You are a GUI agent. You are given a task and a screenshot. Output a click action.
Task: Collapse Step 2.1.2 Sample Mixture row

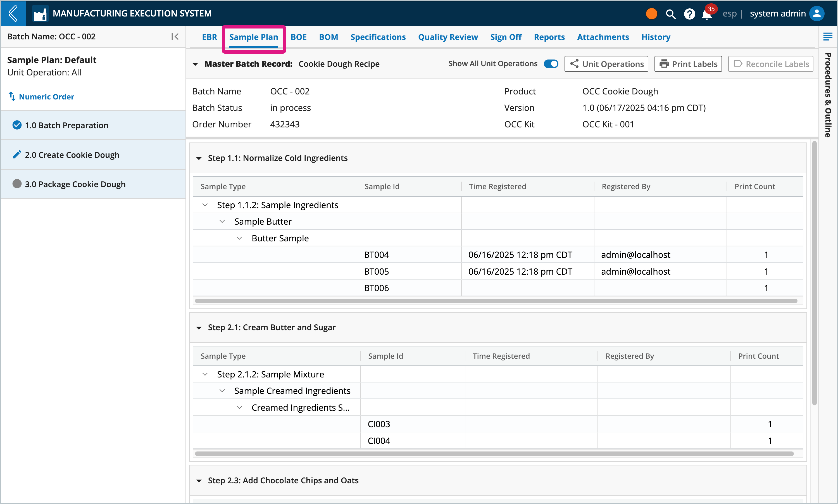205,374
